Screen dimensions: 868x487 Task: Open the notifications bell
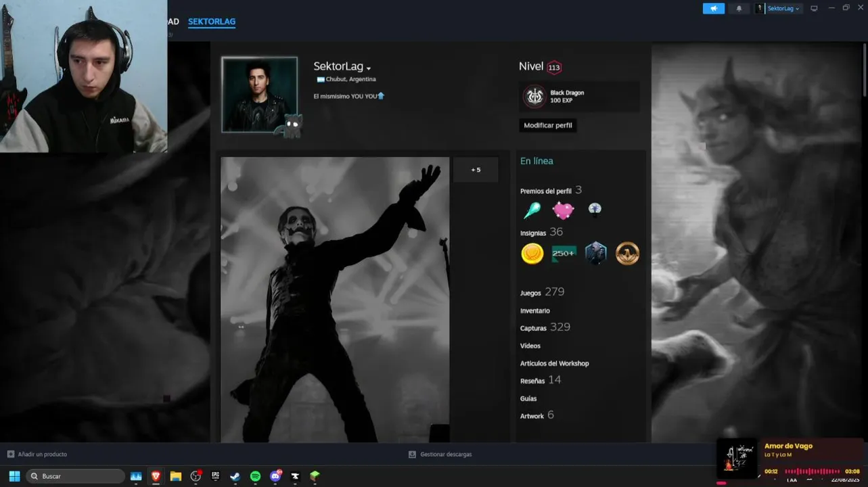pos(739,9)
